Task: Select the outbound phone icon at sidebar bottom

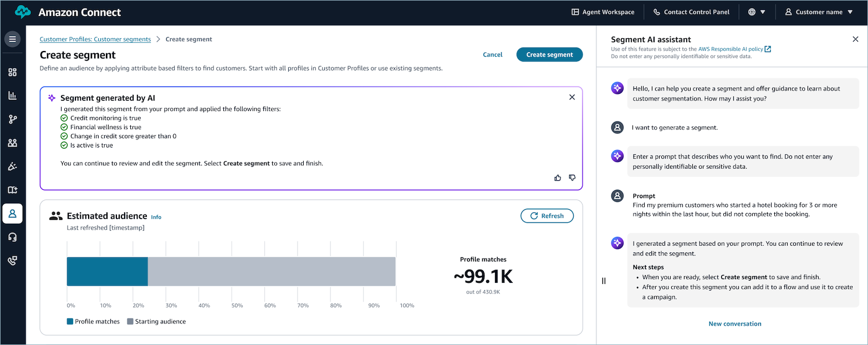Action: click(x=12, y=260)
